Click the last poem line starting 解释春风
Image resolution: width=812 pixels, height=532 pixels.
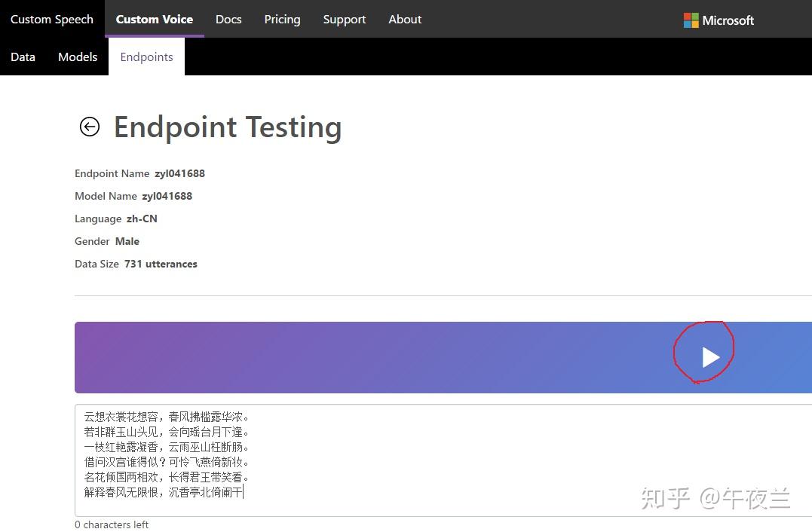[164, 491]
